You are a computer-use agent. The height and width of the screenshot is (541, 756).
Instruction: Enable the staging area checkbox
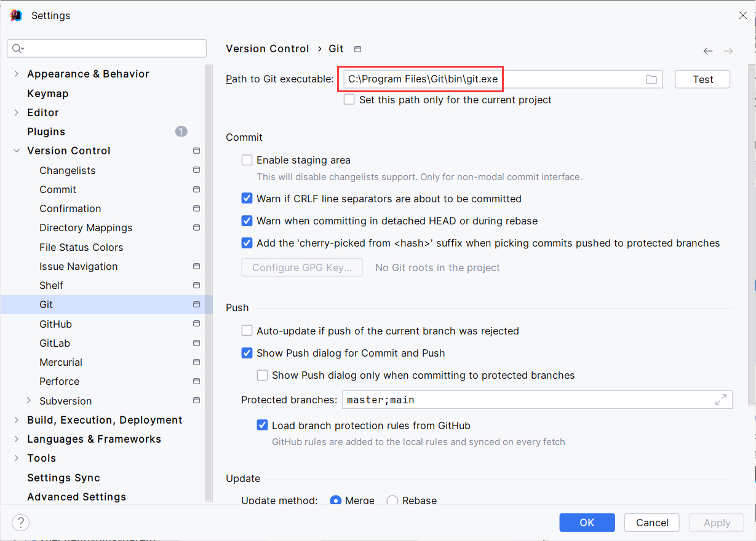[247, 160]
